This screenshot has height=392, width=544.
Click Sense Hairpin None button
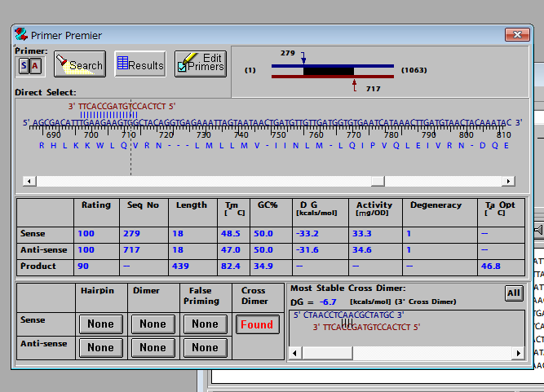coord(100,324)
